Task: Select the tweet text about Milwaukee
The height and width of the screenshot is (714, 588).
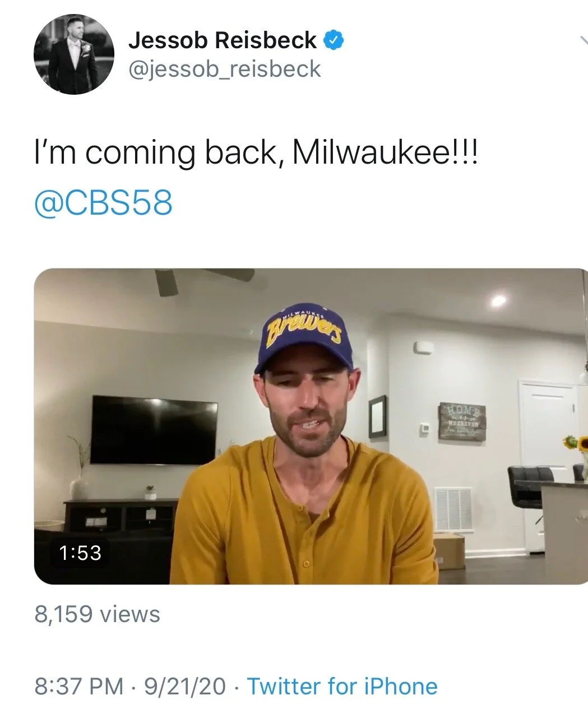Action: pyautogui.click(x=256, y=153)
